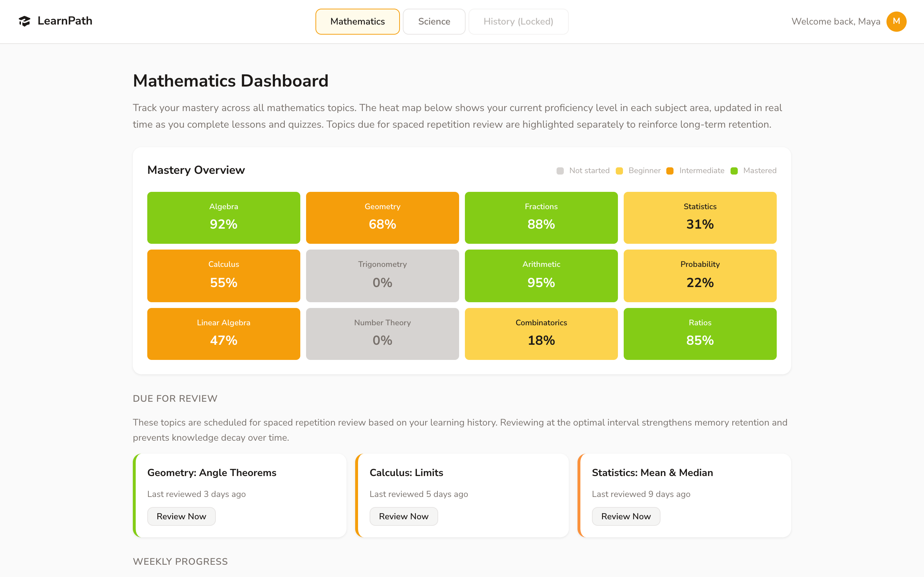
Task: Click the Mastered green legend dot
Action: tap(734, 171)
